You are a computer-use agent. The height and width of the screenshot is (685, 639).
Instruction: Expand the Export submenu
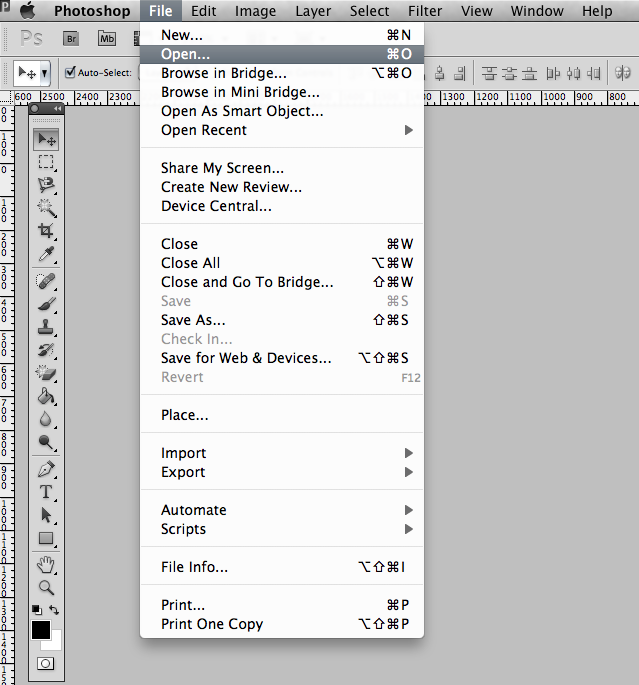coord(282,472)
